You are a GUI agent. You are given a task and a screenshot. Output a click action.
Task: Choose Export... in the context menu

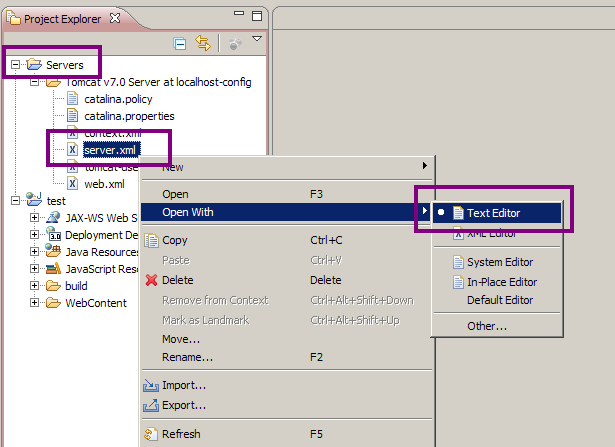286,405
